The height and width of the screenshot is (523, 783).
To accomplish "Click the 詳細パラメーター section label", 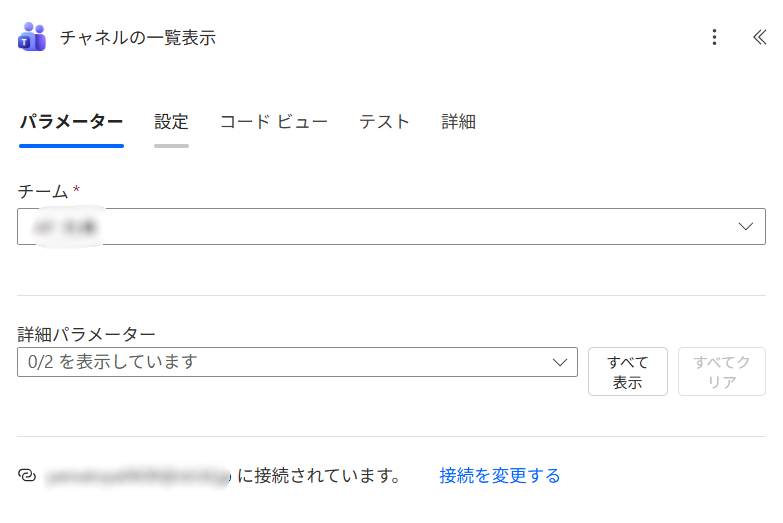I will (x=86, y=335).
